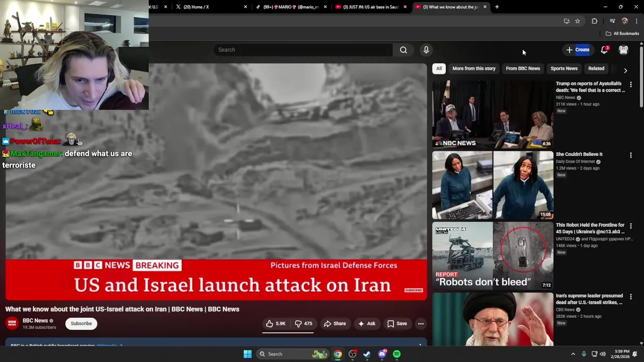This screenshot has width=644, height=362.
Task: Open options menu for 'She Couldn't Believe It'
Action: point(630,156)
